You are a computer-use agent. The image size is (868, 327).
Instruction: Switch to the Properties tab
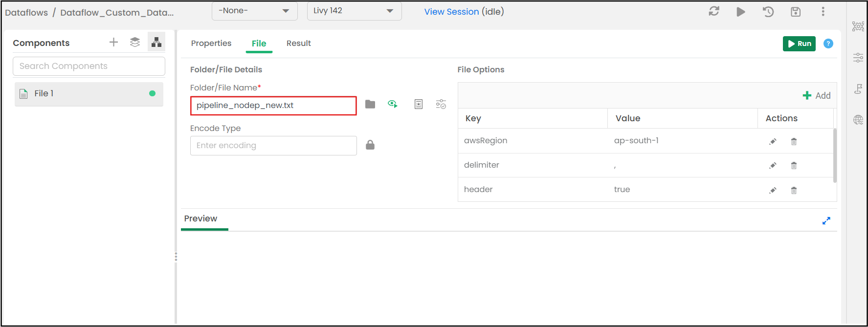click(x=211, y=43)
